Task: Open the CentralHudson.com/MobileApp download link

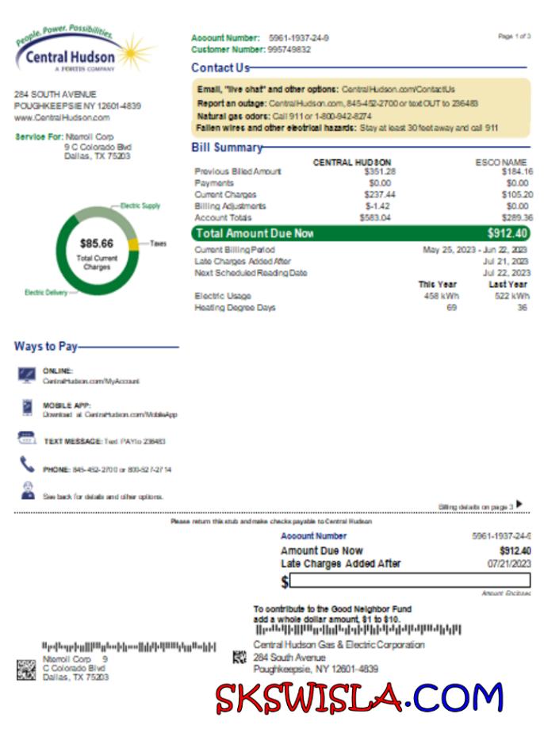Action: (132, 415)
